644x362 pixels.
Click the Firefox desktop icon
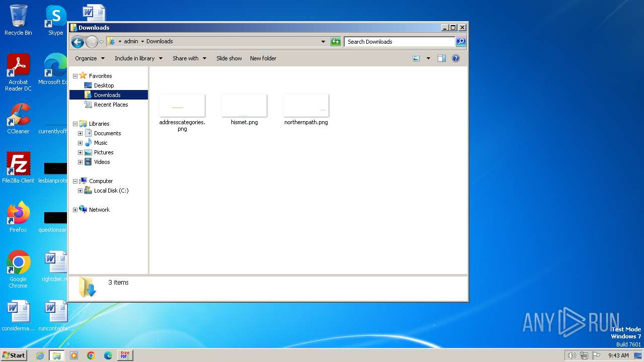[18, 217]
